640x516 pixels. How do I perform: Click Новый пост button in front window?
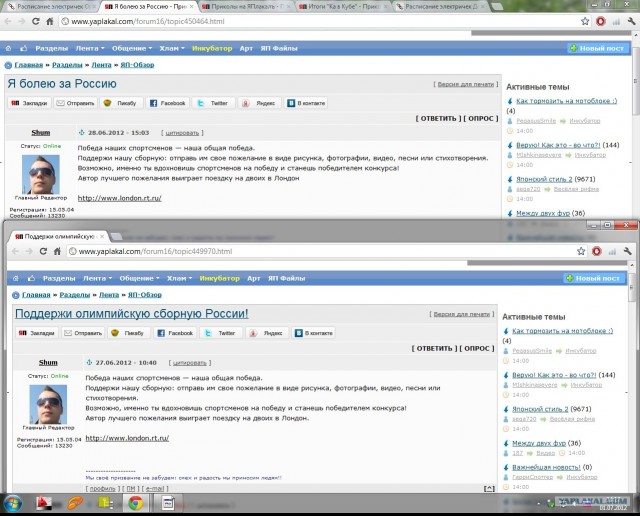tap(594, 278)
